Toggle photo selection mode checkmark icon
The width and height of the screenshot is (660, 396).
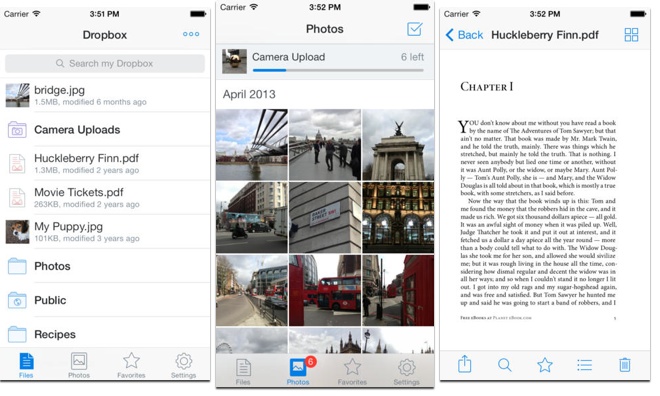tap(415, 29)
